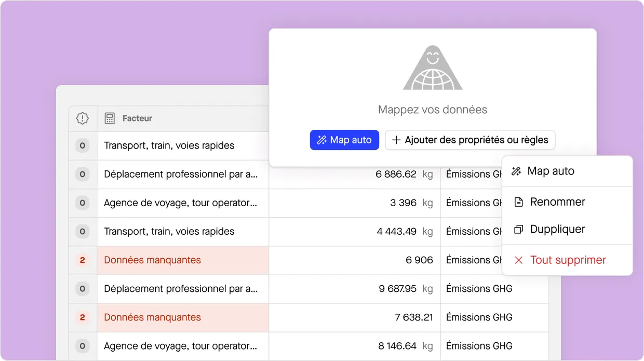644x361 pixels.
Task: Click the document icon next to Renommer
Action: (518, 202)
